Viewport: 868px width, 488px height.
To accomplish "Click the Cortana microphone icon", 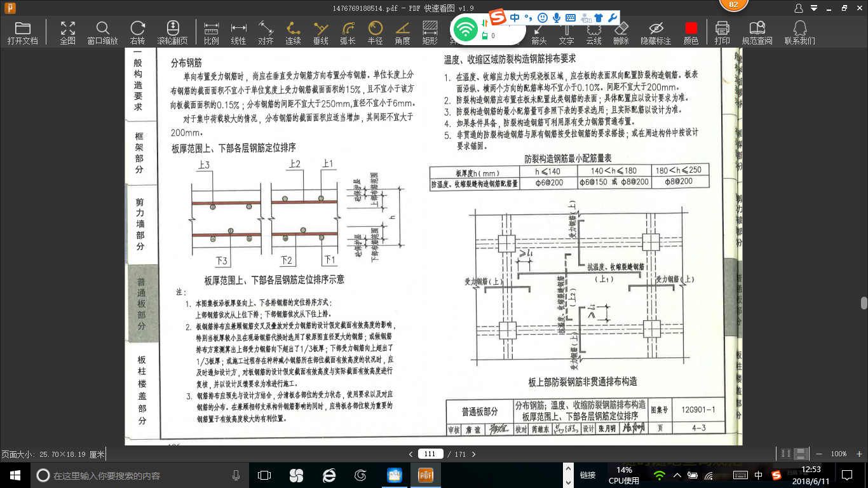I will coord(236,475).
